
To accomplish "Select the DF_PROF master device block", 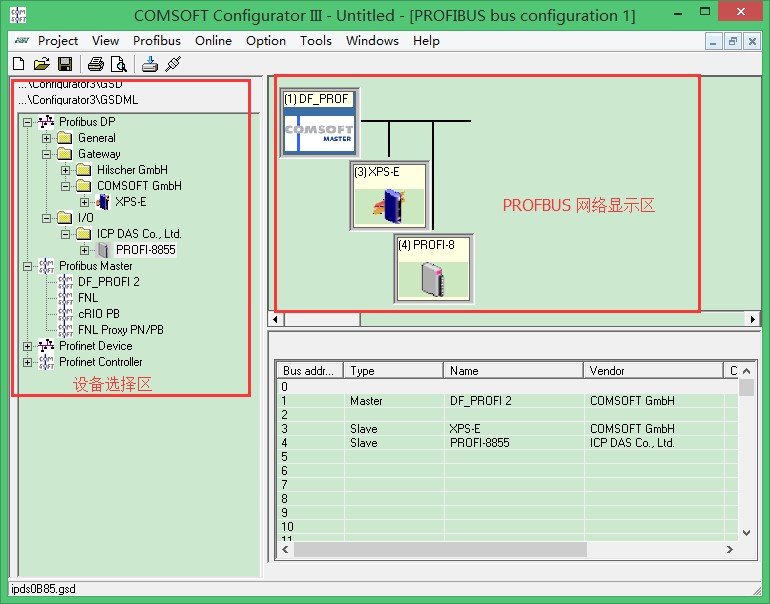I will [319, 122].
